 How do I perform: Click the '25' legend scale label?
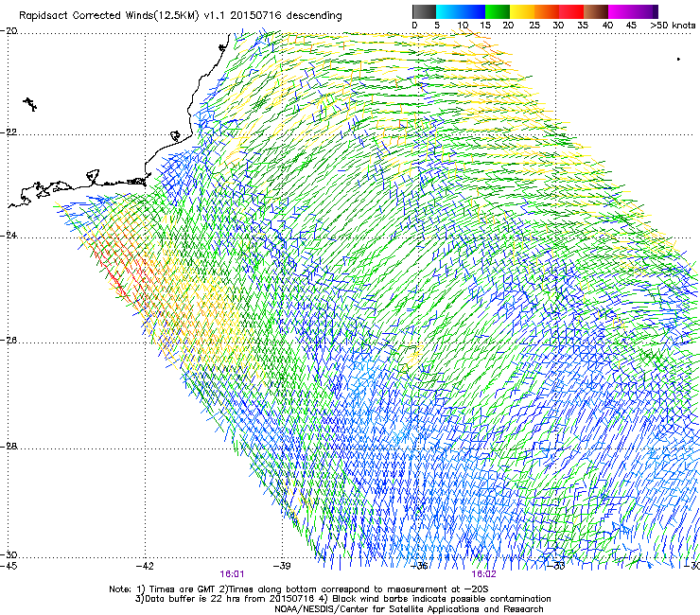534,26
